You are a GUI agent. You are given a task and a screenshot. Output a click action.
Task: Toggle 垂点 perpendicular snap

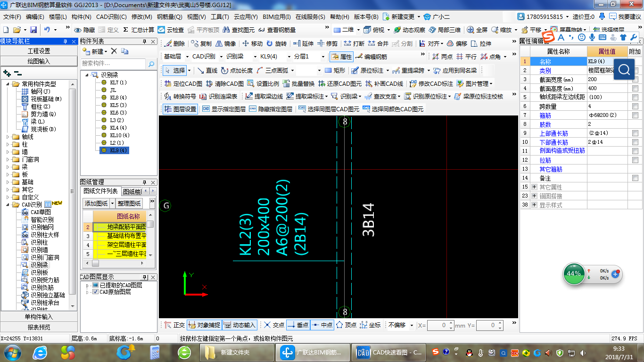point(298,325)
